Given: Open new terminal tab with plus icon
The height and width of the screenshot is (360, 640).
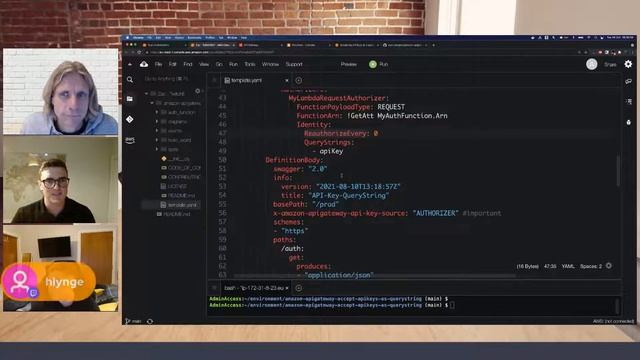Looking at the screenshot, I should [x=298, y=288].
